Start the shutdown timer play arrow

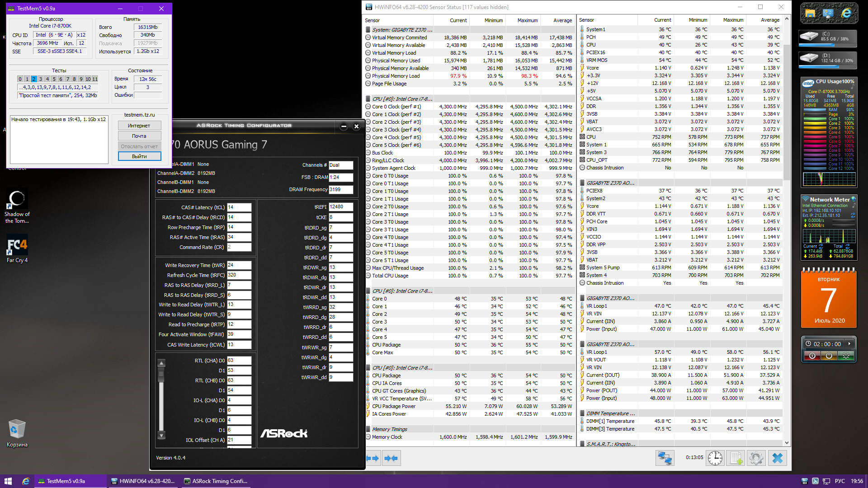point(849,344)
